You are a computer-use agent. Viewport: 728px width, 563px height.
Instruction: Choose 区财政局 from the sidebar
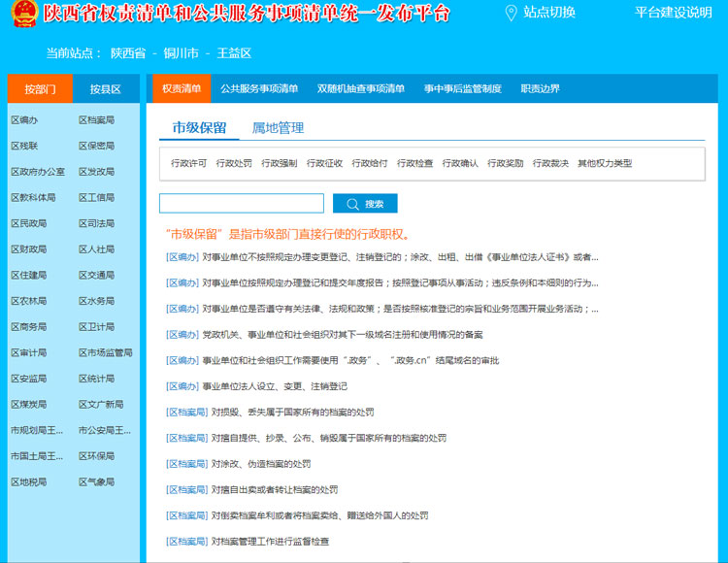28,249
